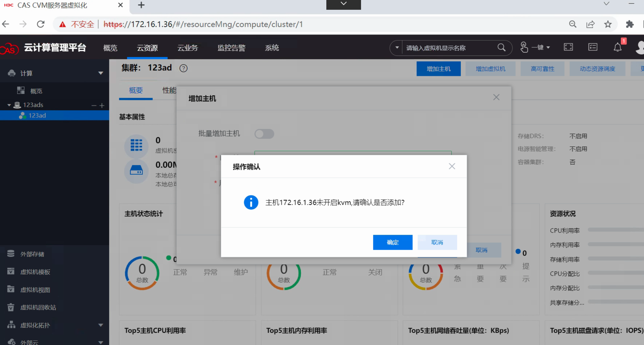Open the 监控告警 top menu
644x345 pixels.
[x=231, y=48]
